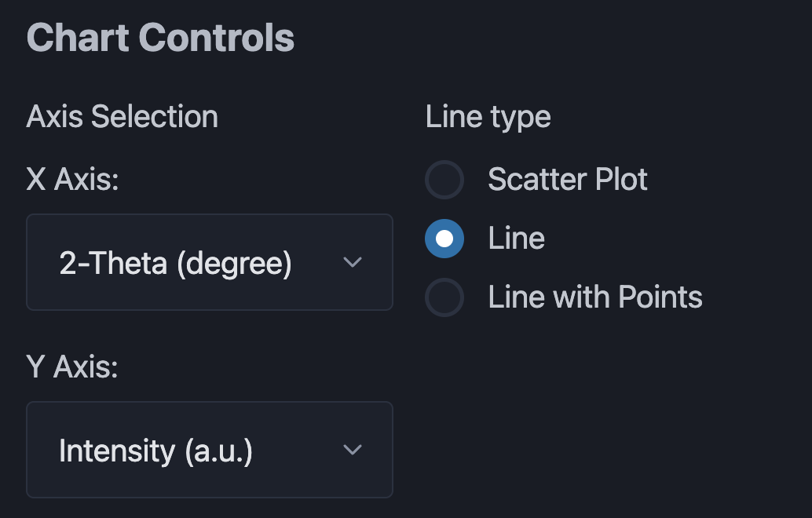Enable the Line with Points option
This screenshot has height=518, width=812.
coord(444,297)
